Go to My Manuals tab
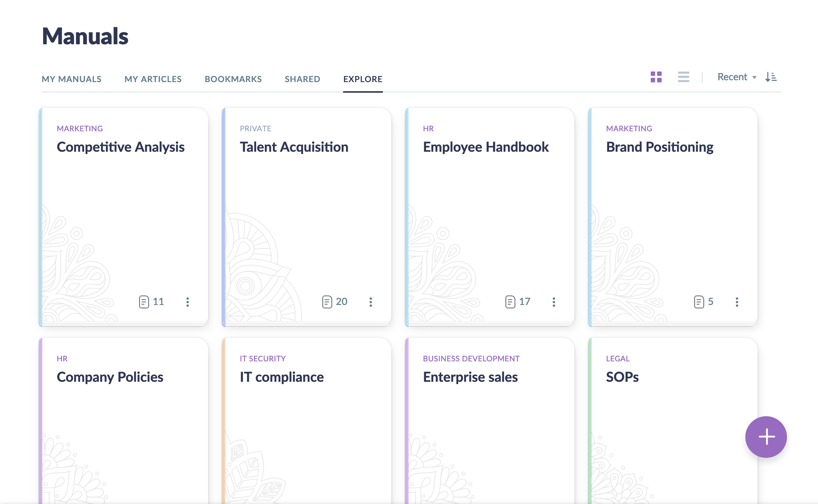This screenshot has height=504, width=818. coord(72,79)
